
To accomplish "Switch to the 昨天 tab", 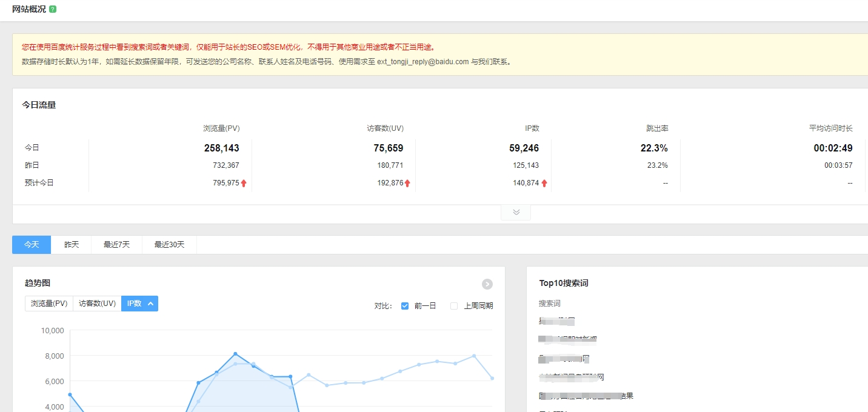I will pos(71,244).
